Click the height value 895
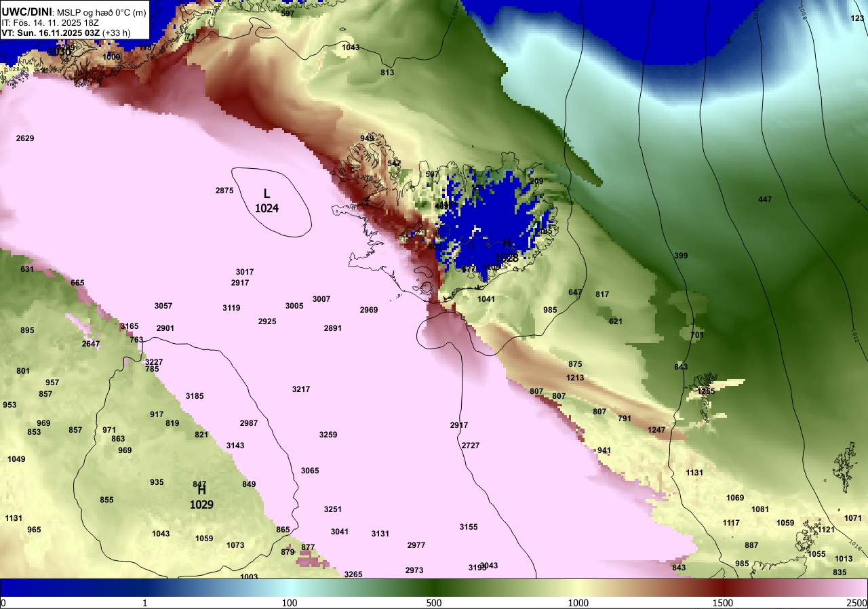 point(27,330)
